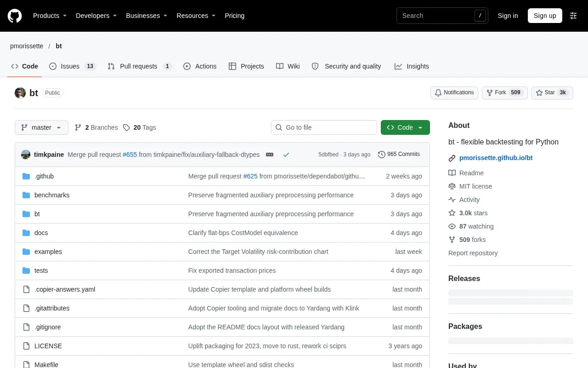View the 965 Commits history

pyautogui.click(x=399, y=155)
